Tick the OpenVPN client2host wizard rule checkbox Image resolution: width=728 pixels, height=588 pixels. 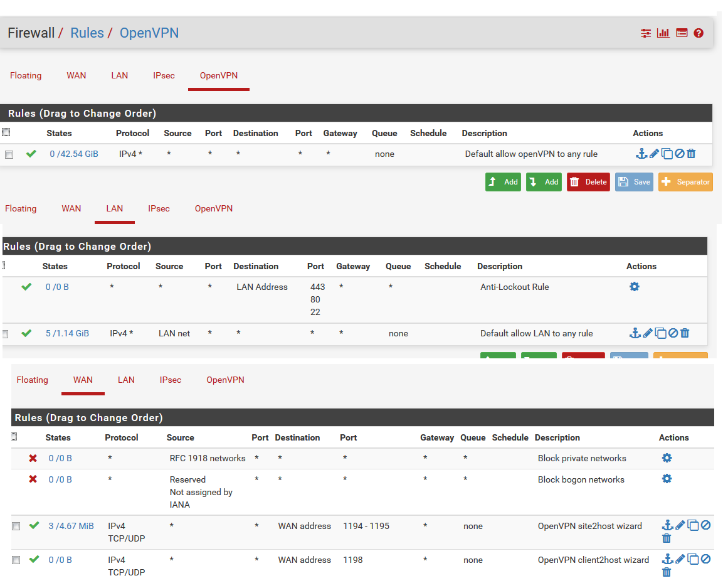(16, 560)
